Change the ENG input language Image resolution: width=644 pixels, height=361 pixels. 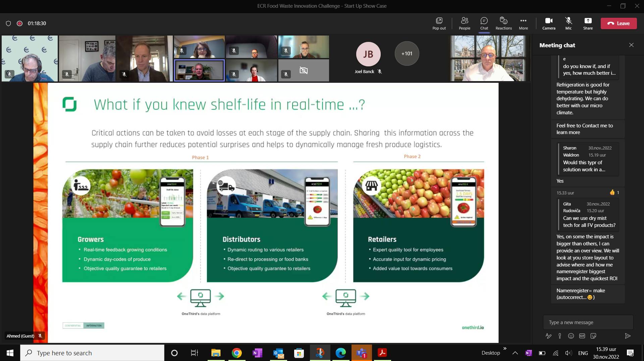583,353
